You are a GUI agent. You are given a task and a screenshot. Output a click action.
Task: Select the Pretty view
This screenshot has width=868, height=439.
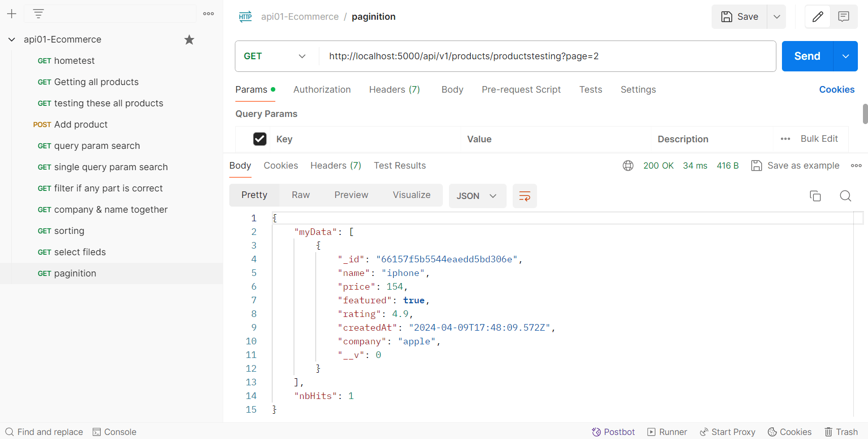tap(254, 195)
